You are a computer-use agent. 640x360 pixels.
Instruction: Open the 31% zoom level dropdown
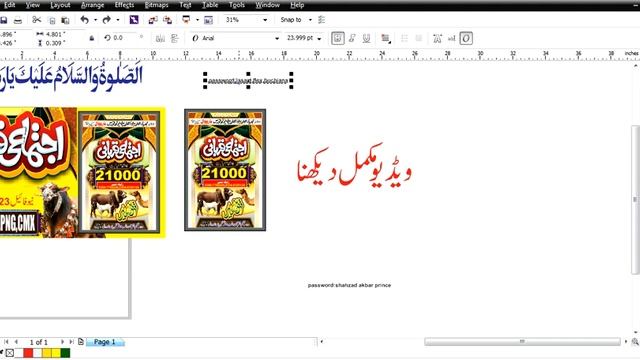tap(265, 20)
